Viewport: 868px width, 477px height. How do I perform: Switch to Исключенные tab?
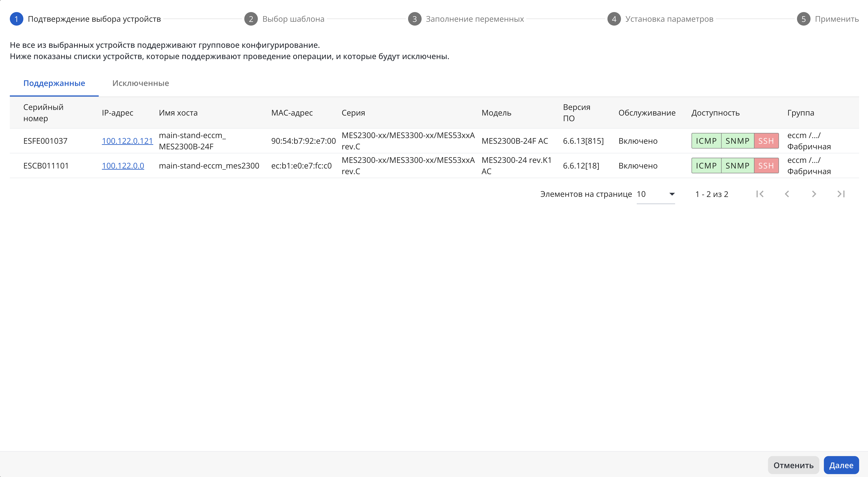pos(141,83)
